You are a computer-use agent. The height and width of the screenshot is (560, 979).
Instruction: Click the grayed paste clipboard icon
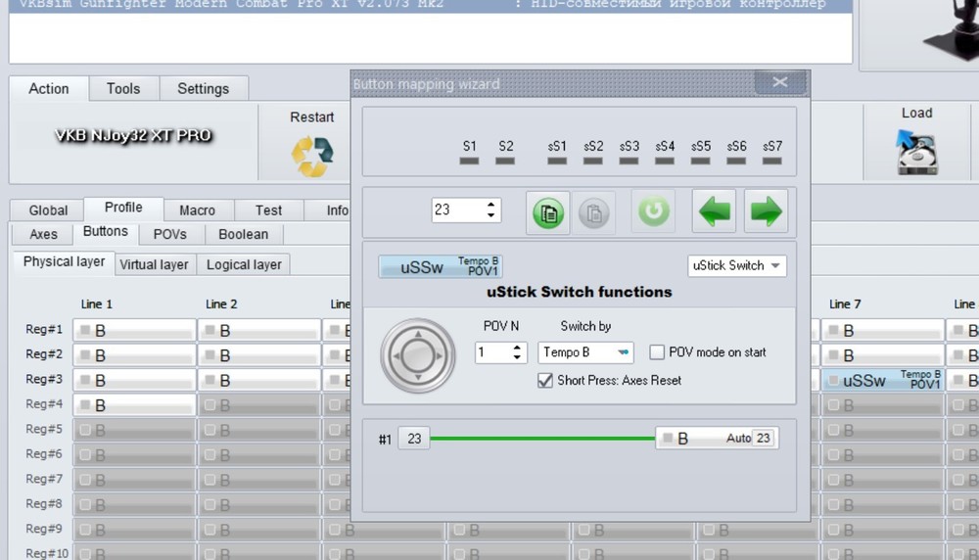tap(594, 212)
